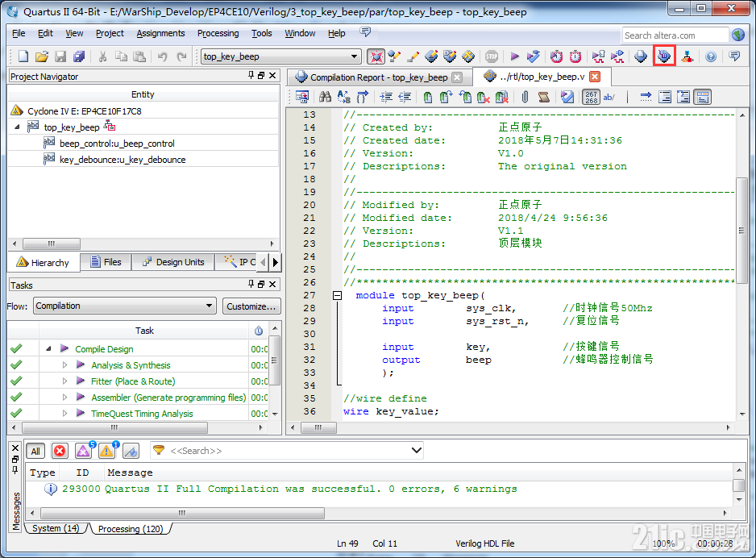Click the New file icon
Image resolution: width=756 pixels, height=558 pixels.
coord(23,56)
